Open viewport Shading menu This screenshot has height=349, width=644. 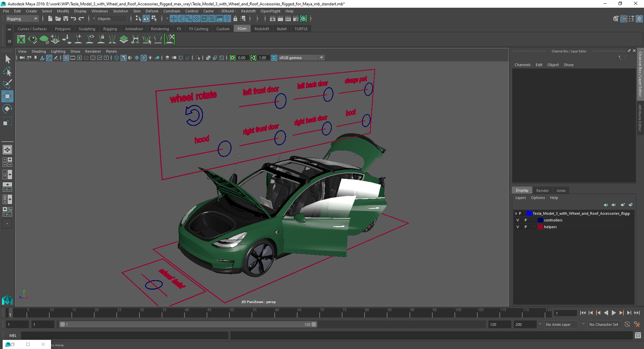coord(39,51)
